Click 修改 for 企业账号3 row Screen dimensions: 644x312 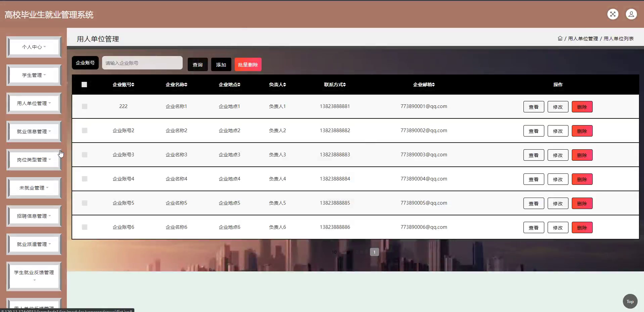tap(558, 155)
